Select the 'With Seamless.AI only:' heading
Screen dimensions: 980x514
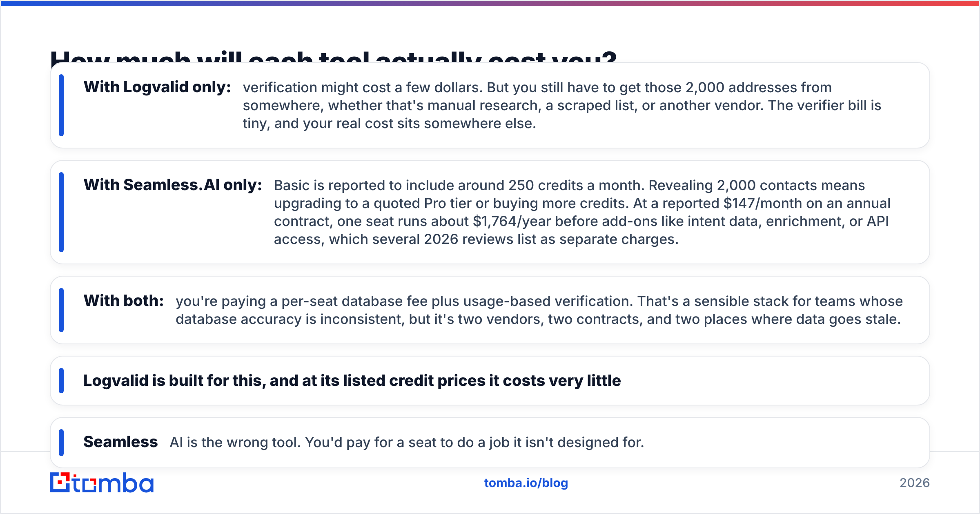[x=173, y=185]
